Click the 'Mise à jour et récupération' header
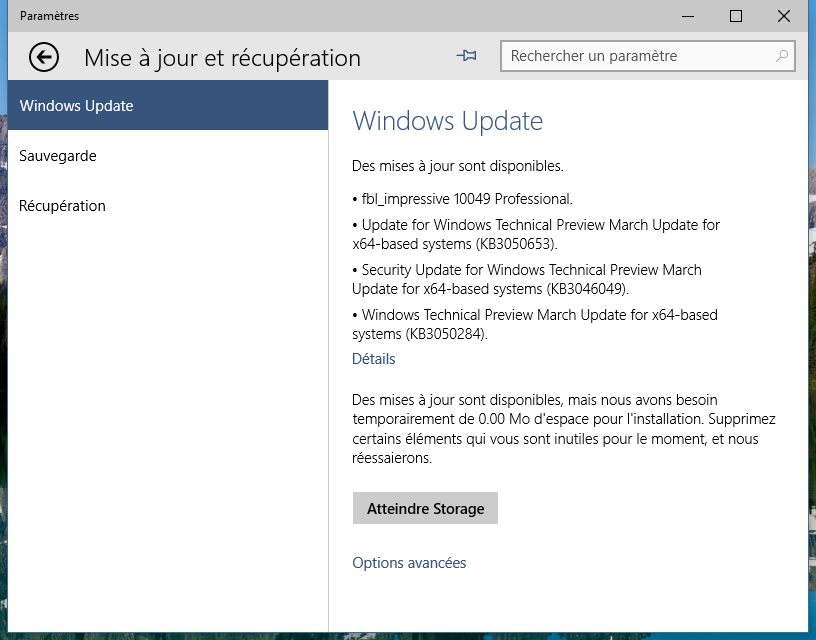This screenshot has height=640, width=816. point(222,58)
